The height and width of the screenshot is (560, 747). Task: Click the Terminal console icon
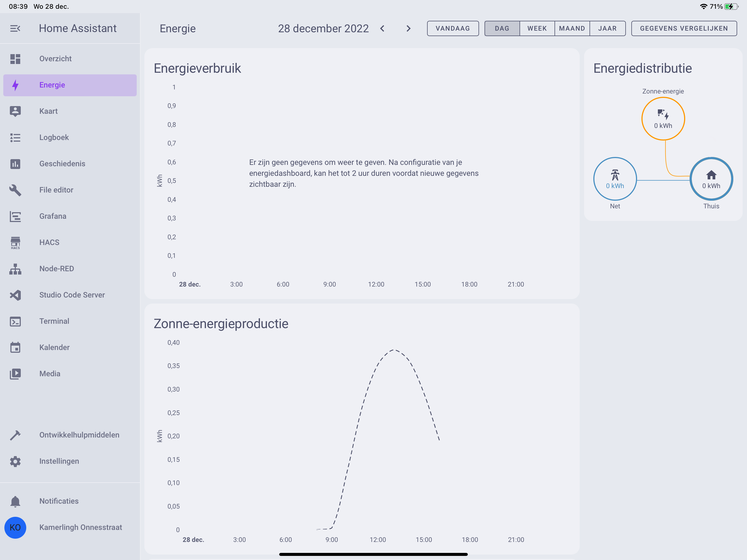coord(15,321)
